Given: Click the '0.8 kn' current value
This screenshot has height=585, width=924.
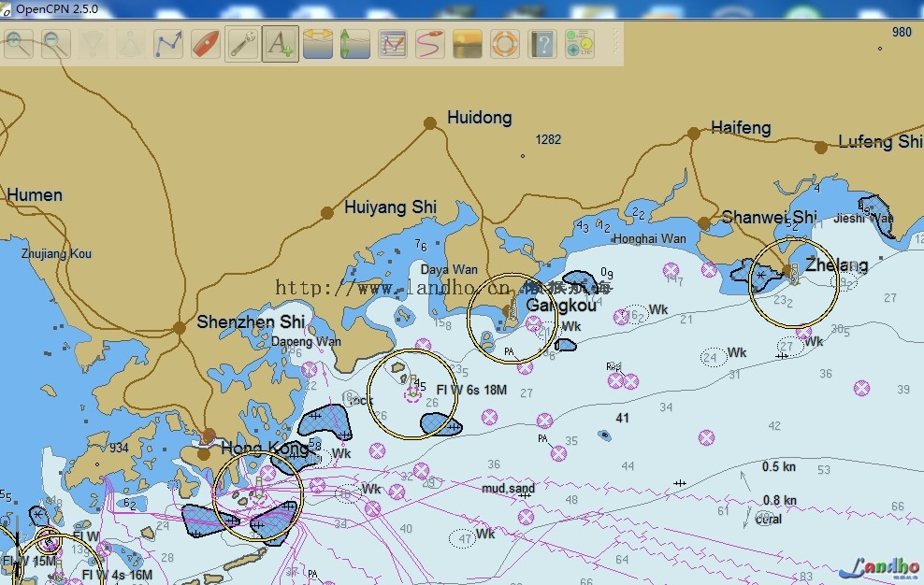Looking at the screenshot, I should coord(780,500).
